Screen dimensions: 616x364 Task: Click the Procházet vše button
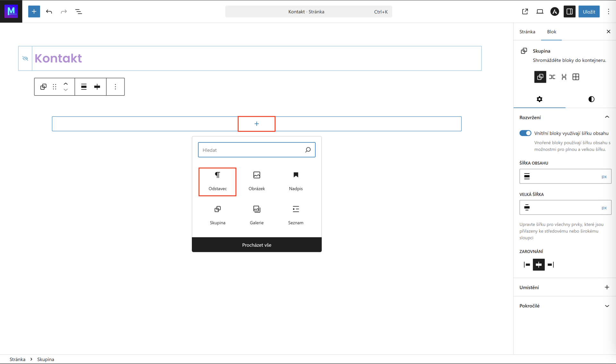(x=257, y=245)
